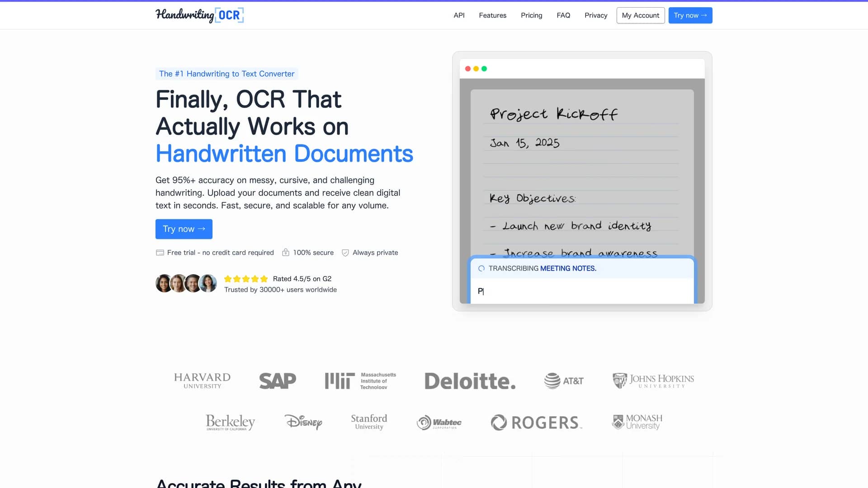Viewport: 868px width, 488px height.
Task: Click the last user avatar photo
Action: click(x=208, y=283)
